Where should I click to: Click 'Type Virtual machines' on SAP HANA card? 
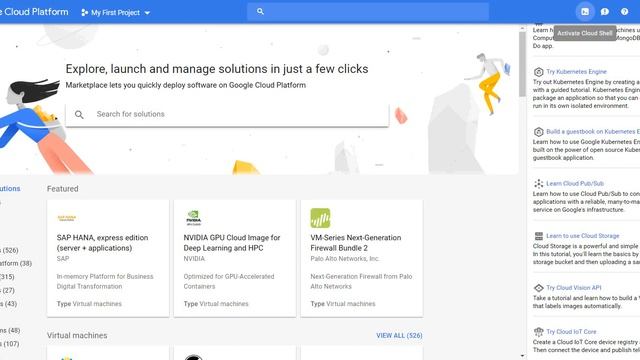89,304
